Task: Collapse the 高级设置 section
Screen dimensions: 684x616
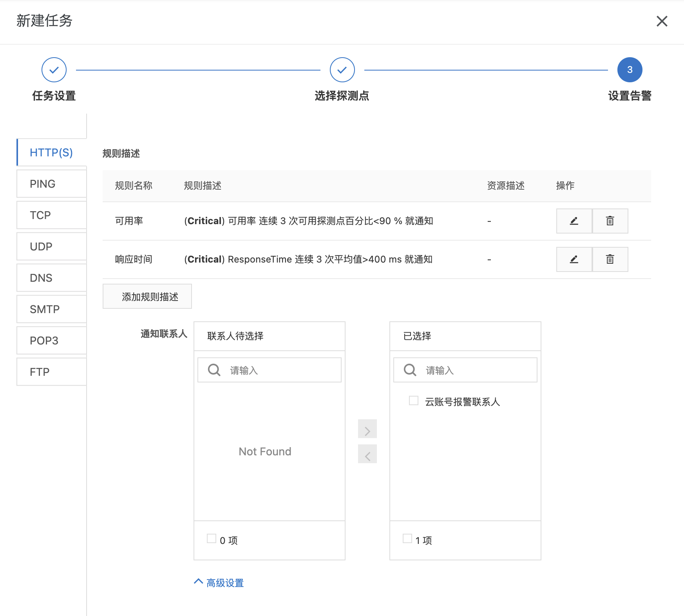Action: tap(219, 583)
